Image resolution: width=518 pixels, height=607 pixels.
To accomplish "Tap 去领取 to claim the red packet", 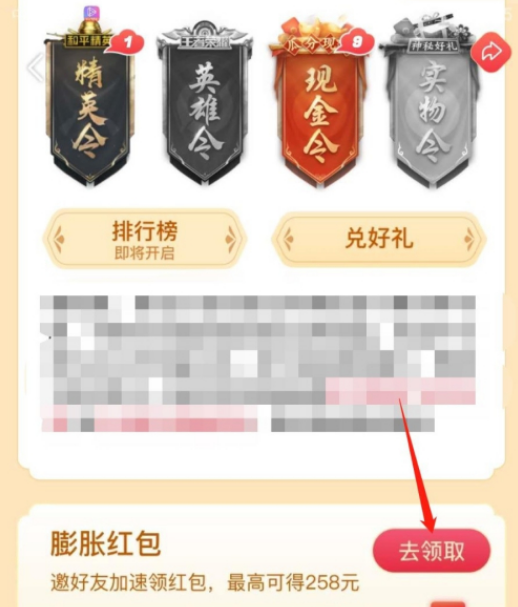I will coord(432,550).
